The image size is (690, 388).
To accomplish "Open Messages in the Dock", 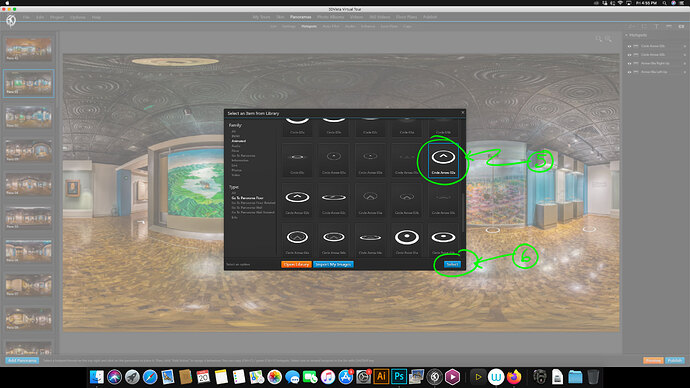I will click(x=292, y=377).
